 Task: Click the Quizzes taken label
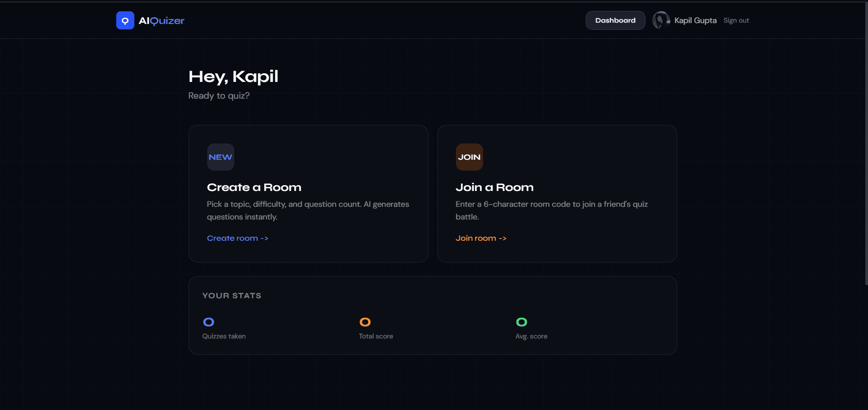[x=224, y=336]
